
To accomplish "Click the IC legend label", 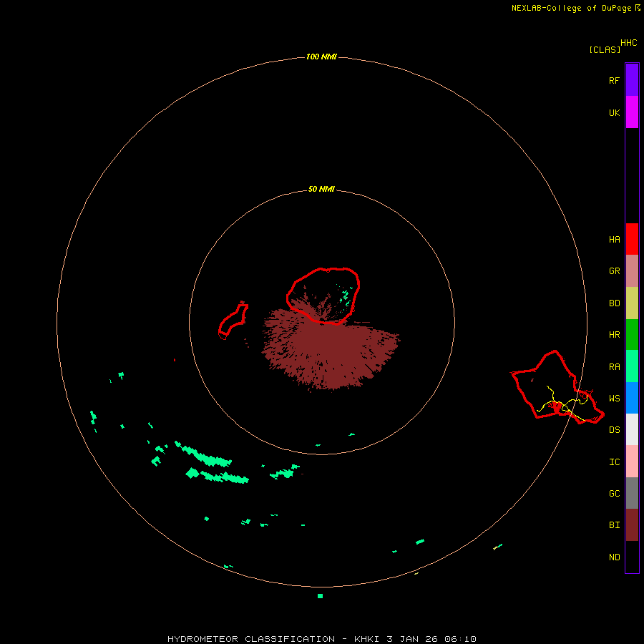I will point(615,462).
